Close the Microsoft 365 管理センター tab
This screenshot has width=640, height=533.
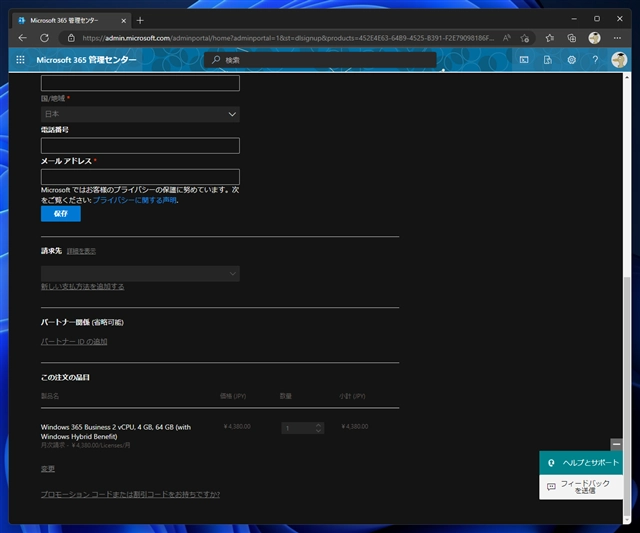click(124, 20)
